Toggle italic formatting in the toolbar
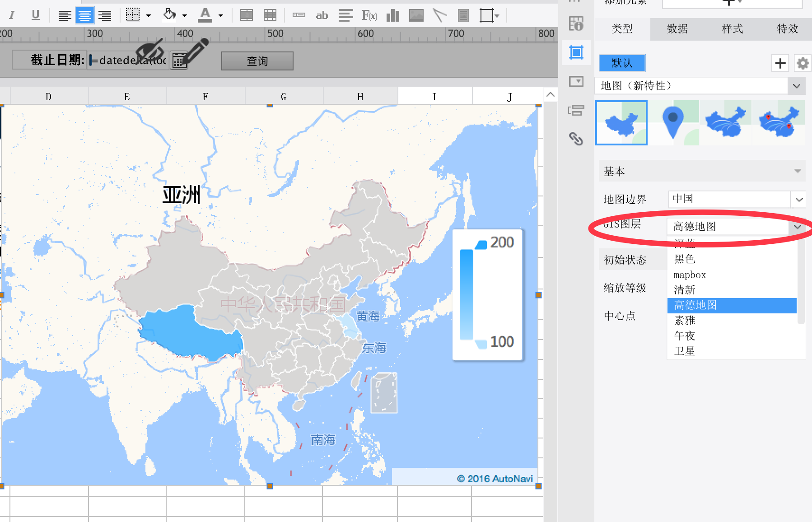Viewport: 812px width, 522px height. click(12, 15)
